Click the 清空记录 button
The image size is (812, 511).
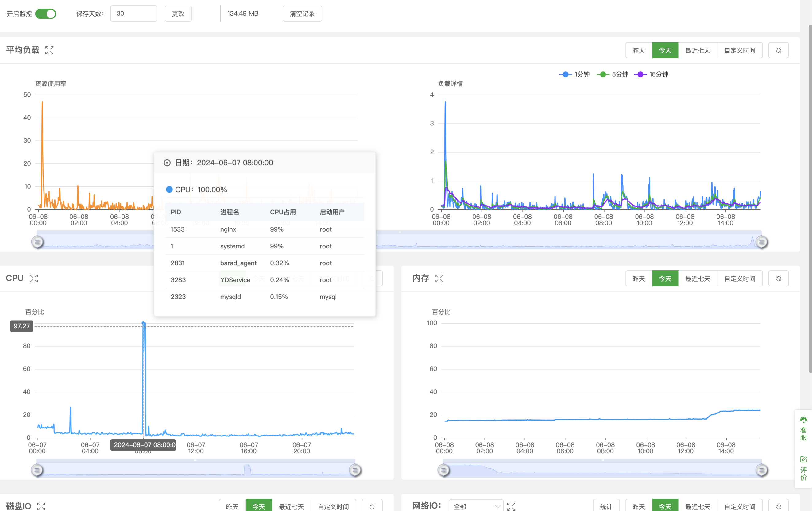click(302, 13)
